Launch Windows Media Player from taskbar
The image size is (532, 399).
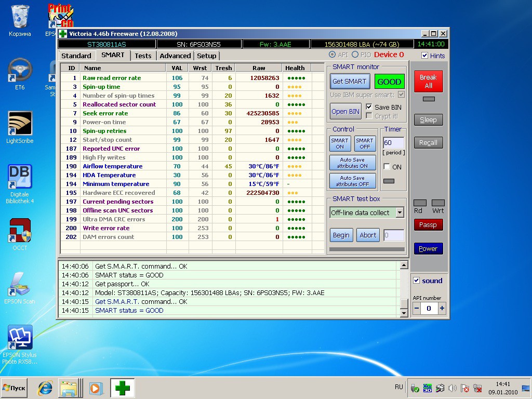[95, 388]
